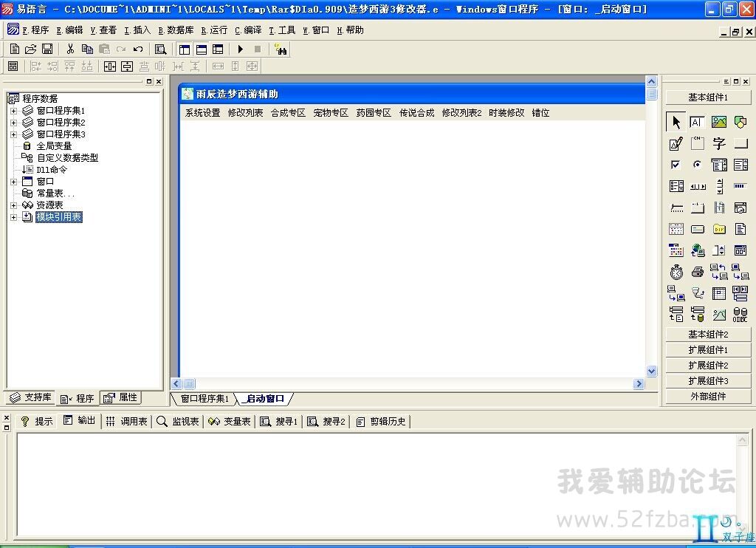Select the edit box component (AI icon)

click(697, 122)
